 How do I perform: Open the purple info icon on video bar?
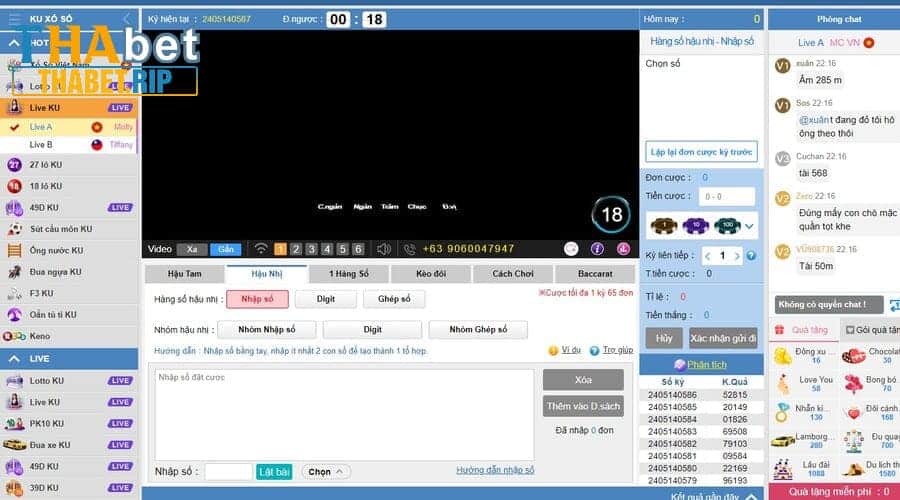(x=597, y=249)
